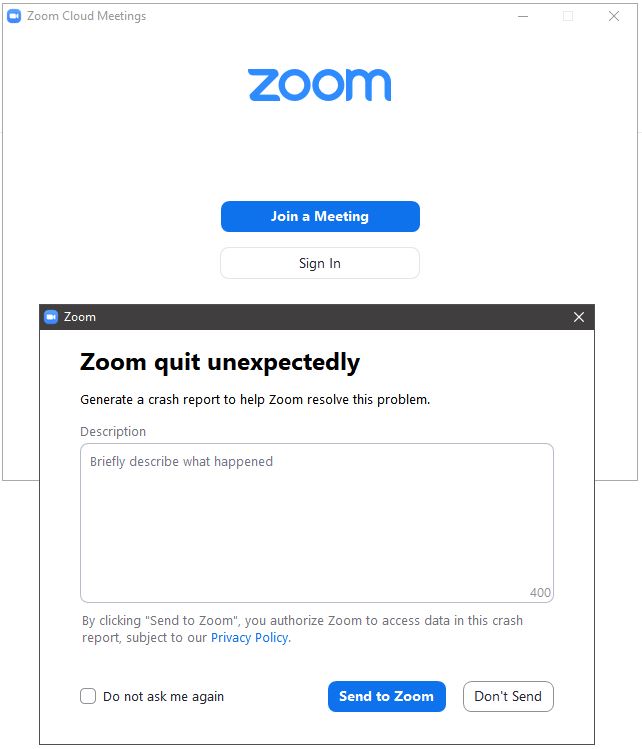642x749 pixels.
Task: Click the Zoom icon in crash dialog title bar
Action: click(x=51, y=317)
